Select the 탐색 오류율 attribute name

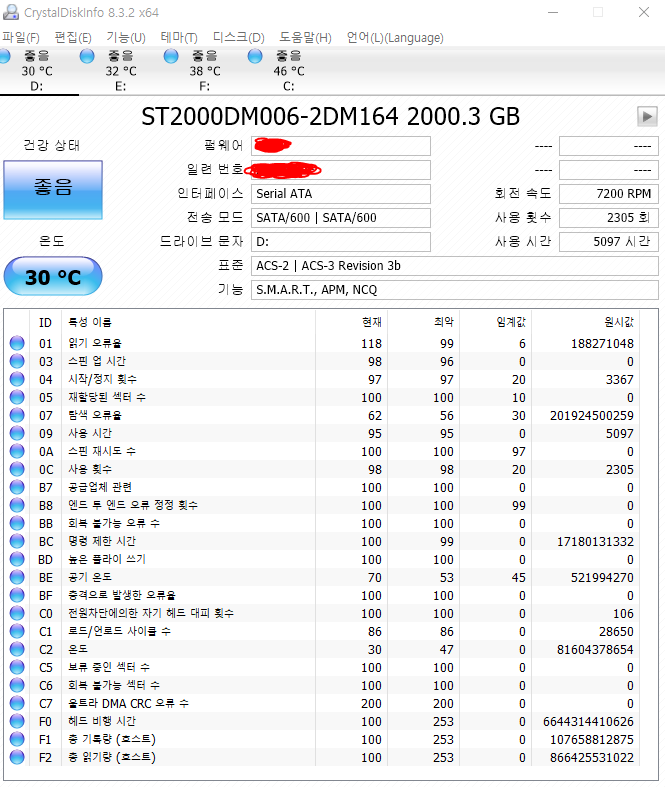pyautogui.click(x=95, y=415)
